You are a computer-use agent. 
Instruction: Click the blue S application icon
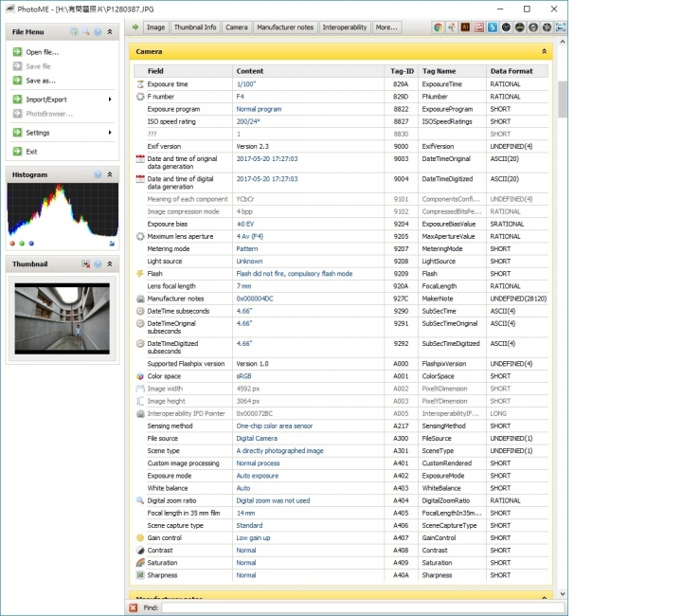(x=493, y=27)
